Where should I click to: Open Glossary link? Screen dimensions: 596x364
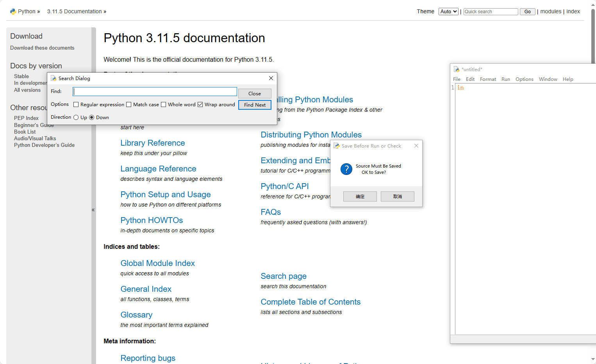136,315
